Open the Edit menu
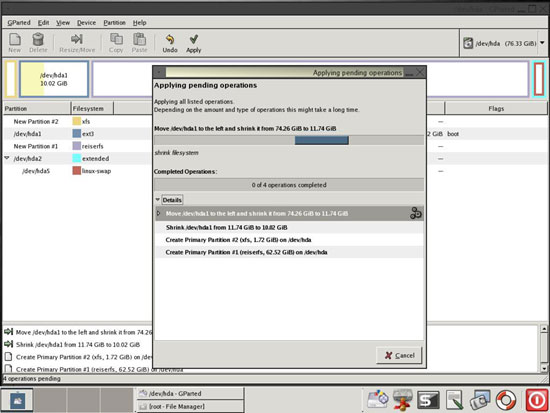Image resolution: width=550 pixels, height=413 pixels. [43, 23]
